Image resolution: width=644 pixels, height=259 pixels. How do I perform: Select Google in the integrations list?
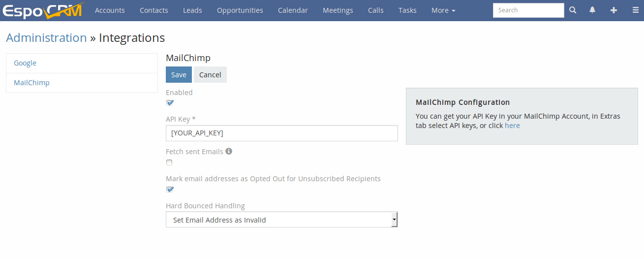click(82, 63)
